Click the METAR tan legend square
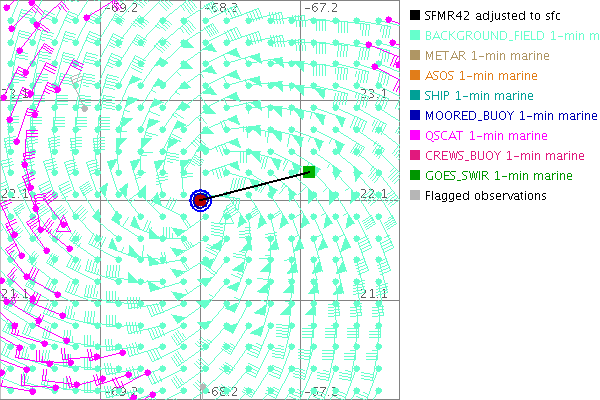 [x=415, y=55]
